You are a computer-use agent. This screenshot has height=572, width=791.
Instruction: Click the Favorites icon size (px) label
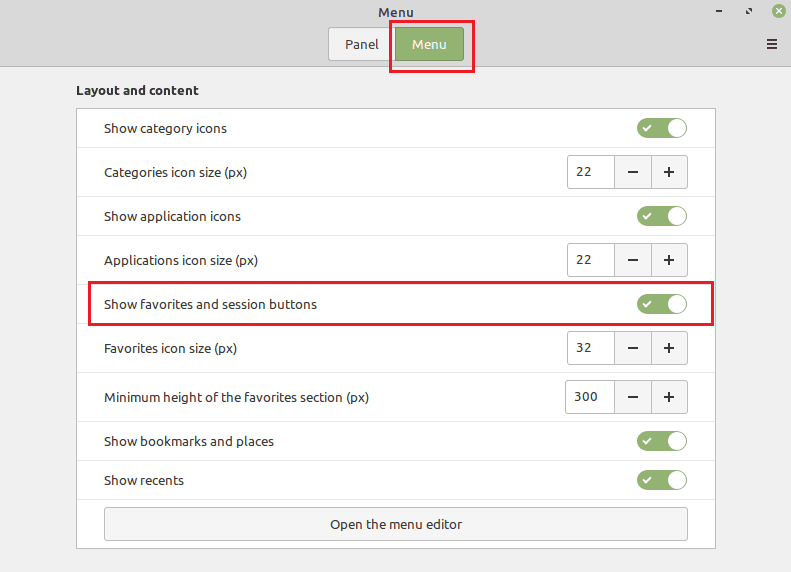(x=171, y=349)
